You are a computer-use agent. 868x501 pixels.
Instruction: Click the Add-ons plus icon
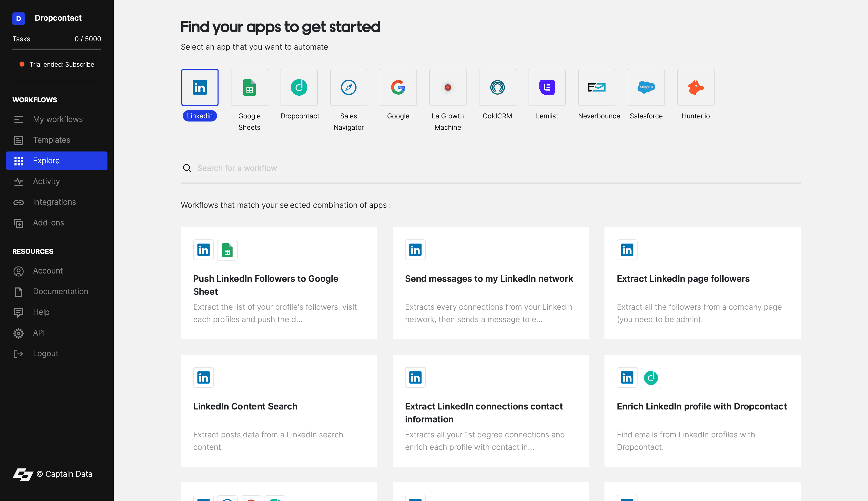(19, 223)
